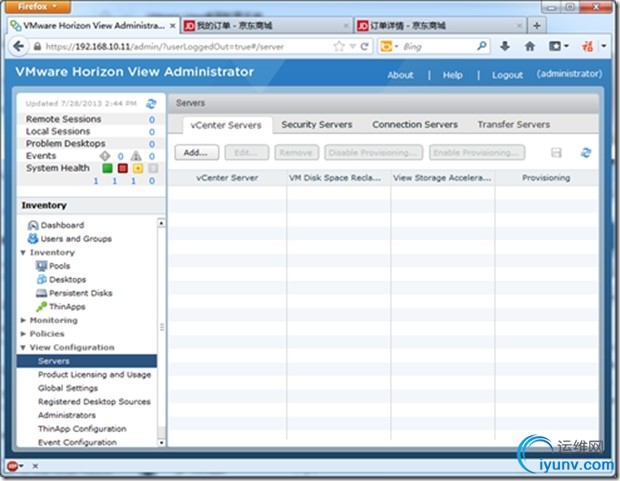Image resolution: width=620 pixels, height=481 pixels.
Task: Switch to the Connection Servers tab
Action: click(x=415, y=124)
